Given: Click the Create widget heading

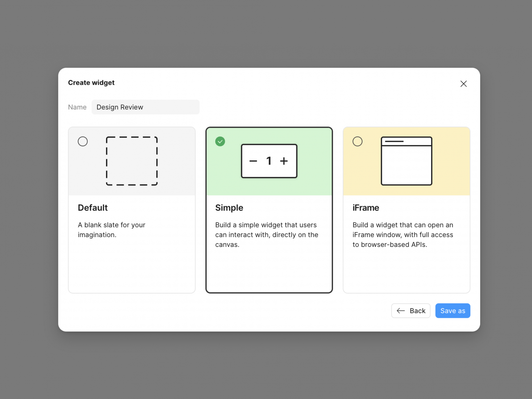Looking at the screenshot, I should tap(91, 83).
